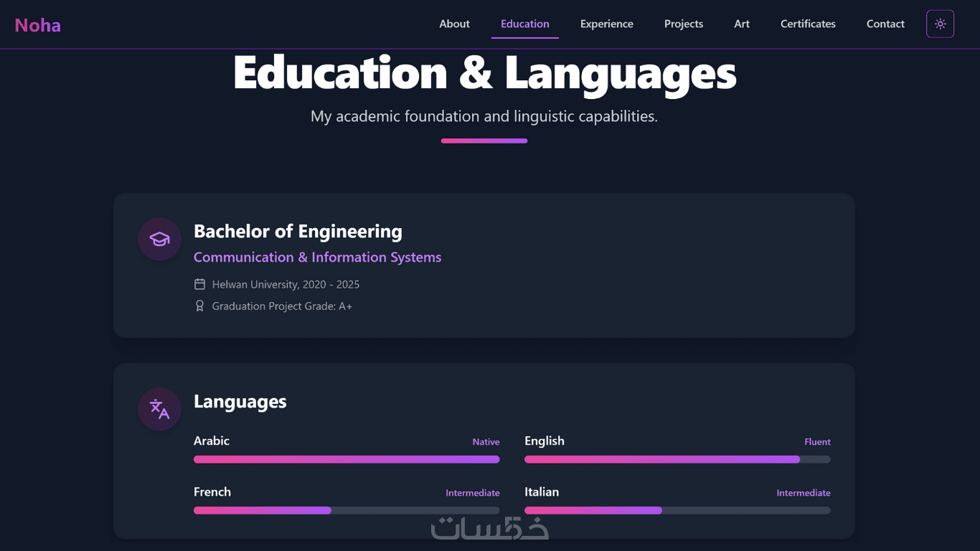Click the award ribbon icon beside Graduation Project

(x=200, y=306)
